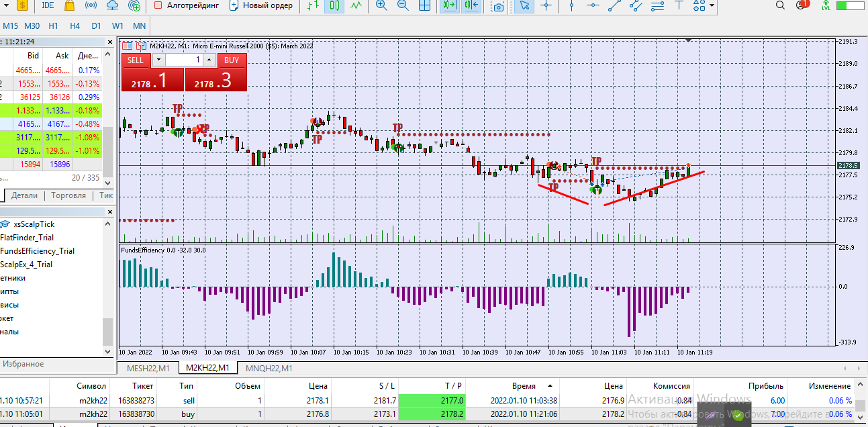Switch chart to candlestick view

334,5
